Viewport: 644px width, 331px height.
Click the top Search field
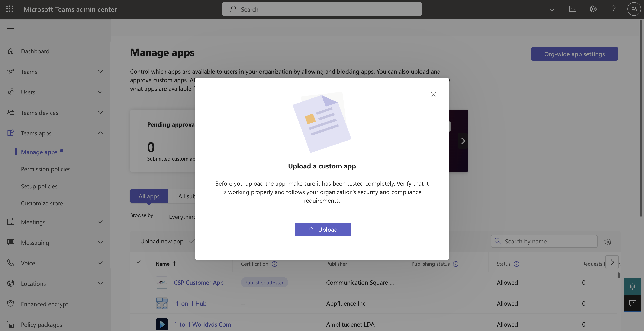click(322, 9)
